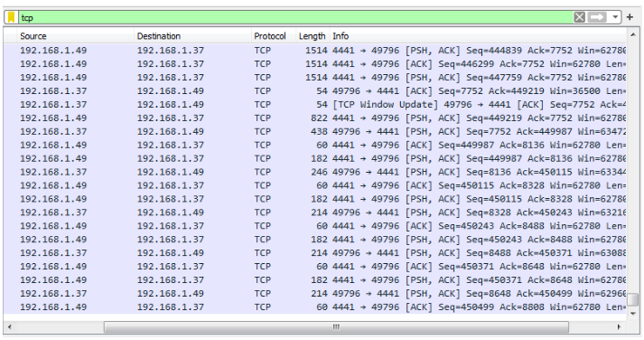Select the TCP Window Update packet
This screenshot has width=644, height=340.
point(315,105)
